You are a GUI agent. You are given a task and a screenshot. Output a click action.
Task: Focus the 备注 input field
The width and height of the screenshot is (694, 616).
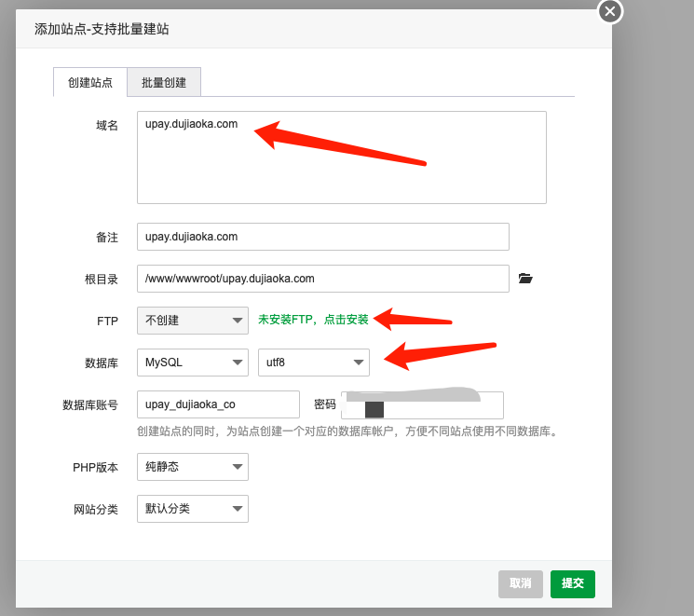[x=322, y=237]
